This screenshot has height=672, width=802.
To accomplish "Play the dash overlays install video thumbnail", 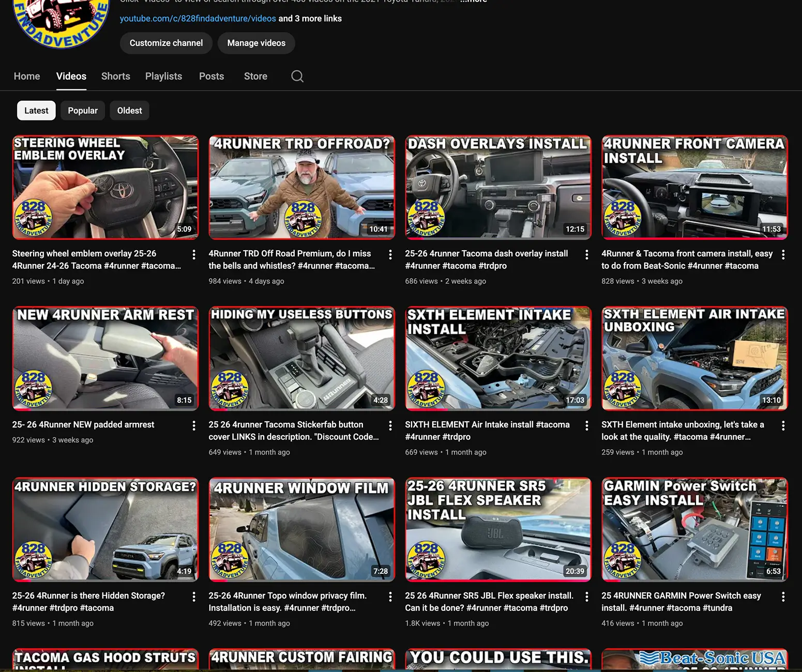I will pos(497,187).
